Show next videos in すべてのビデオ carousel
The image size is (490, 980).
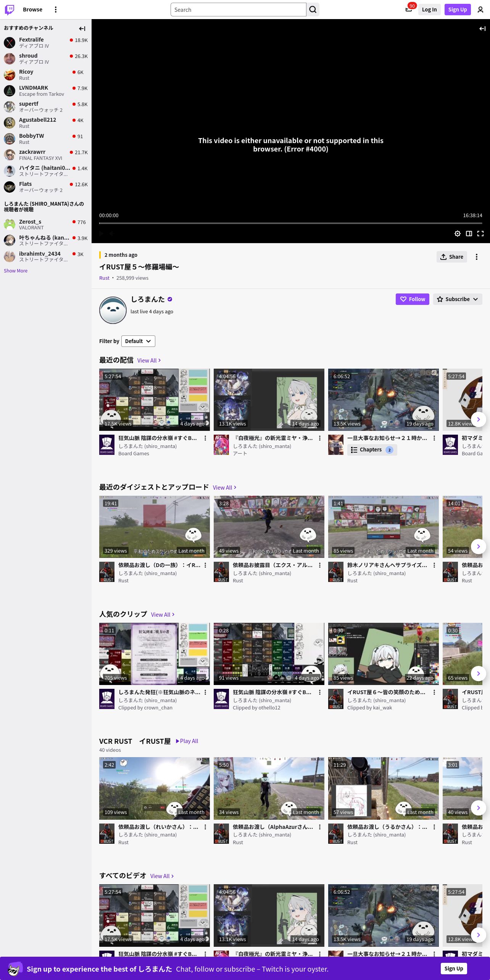tap(479, 935)
